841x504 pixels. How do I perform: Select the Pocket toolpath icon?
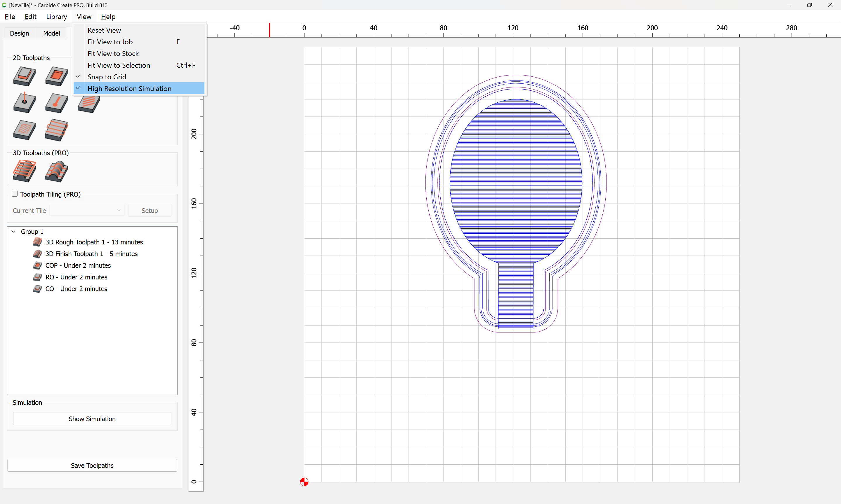[56, 76]
